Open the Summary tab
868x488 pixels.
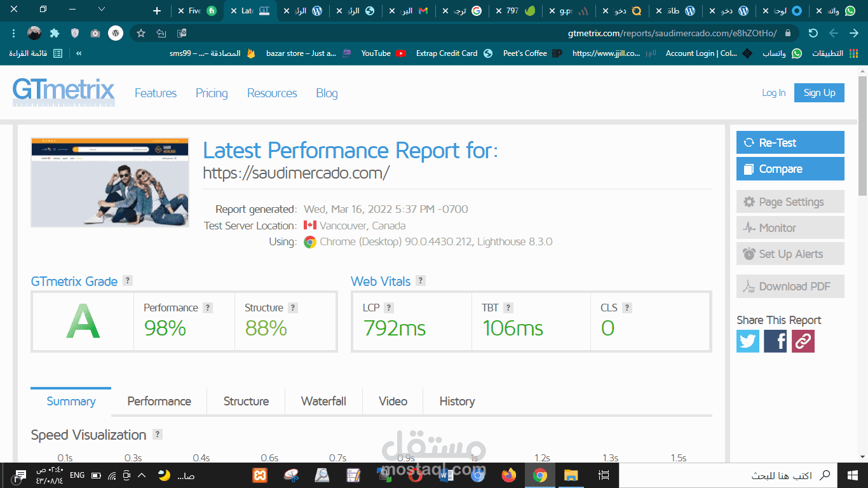point(71,401)
